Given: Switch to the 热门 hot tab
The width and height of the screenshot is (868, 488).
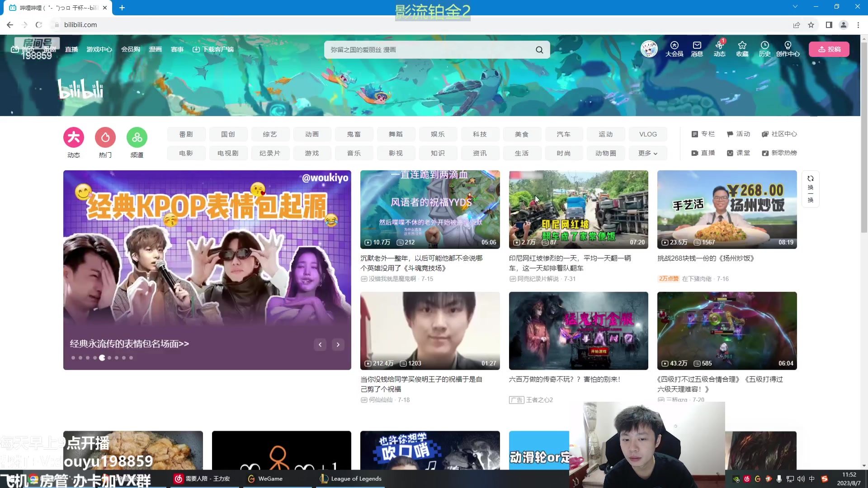Looking at the screenshot, I should click(105, 136).
